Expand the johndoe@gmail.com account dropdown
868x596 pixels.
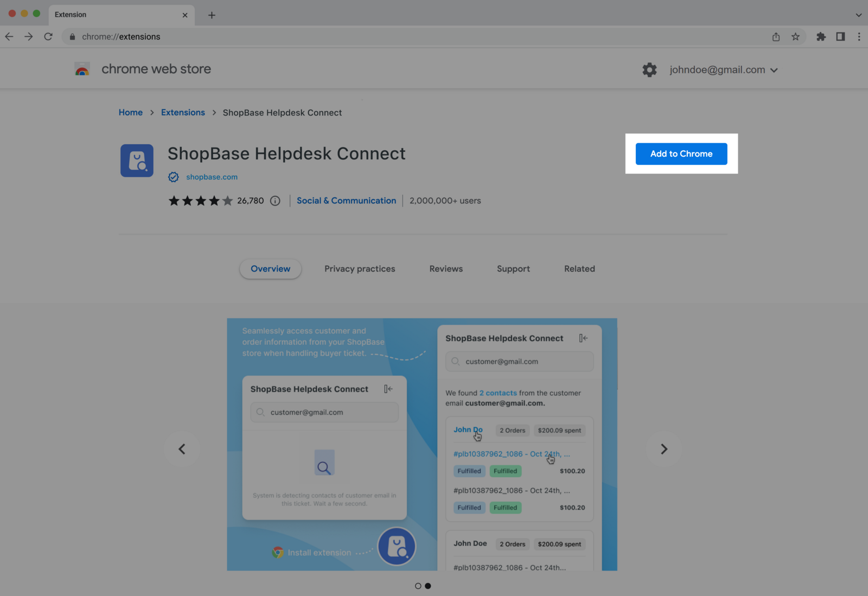point(724,70)
